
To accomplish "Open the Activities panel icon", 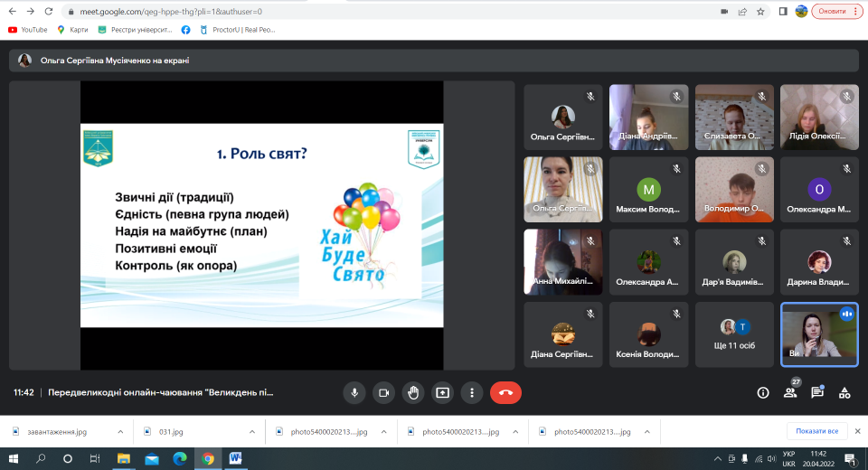I will [844, 392].
